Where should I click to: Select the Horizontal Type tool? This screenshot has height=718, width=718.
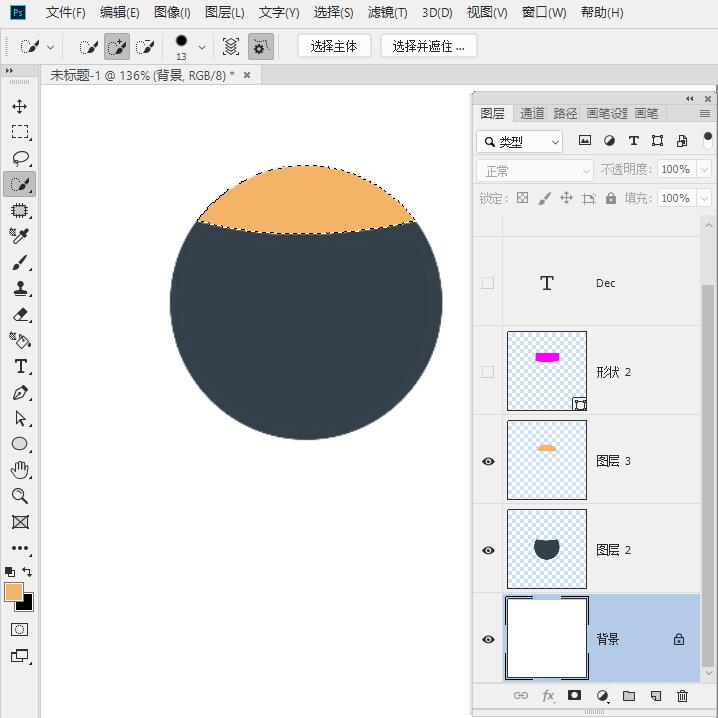[x=20, y=366]
